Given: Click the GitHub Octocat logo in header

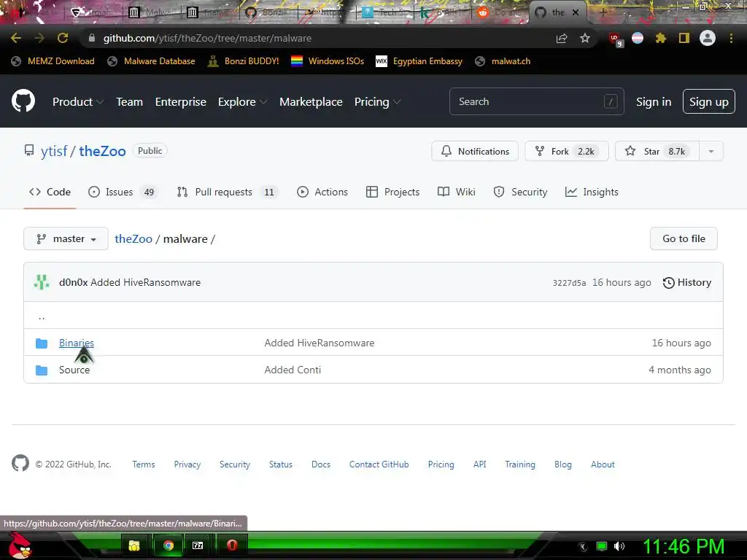Looking at the screenshot, I should coord(23,101).
